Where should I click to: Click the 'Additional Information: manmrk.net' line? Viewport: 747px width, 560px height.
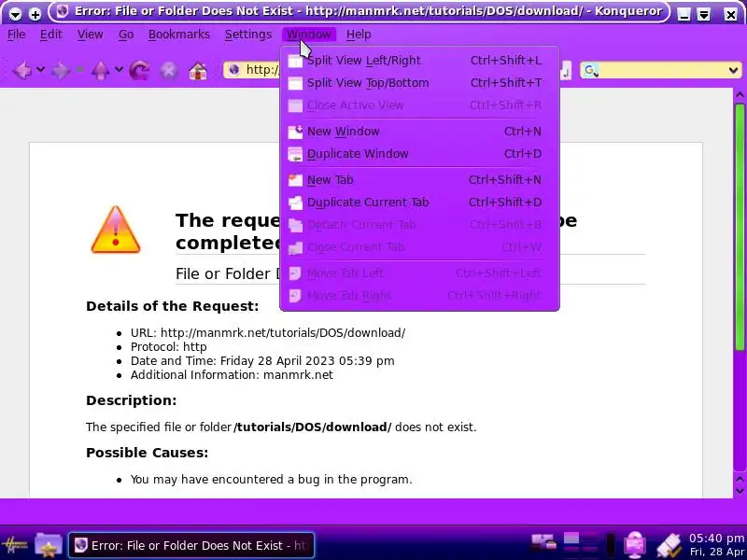pos(232,375)
